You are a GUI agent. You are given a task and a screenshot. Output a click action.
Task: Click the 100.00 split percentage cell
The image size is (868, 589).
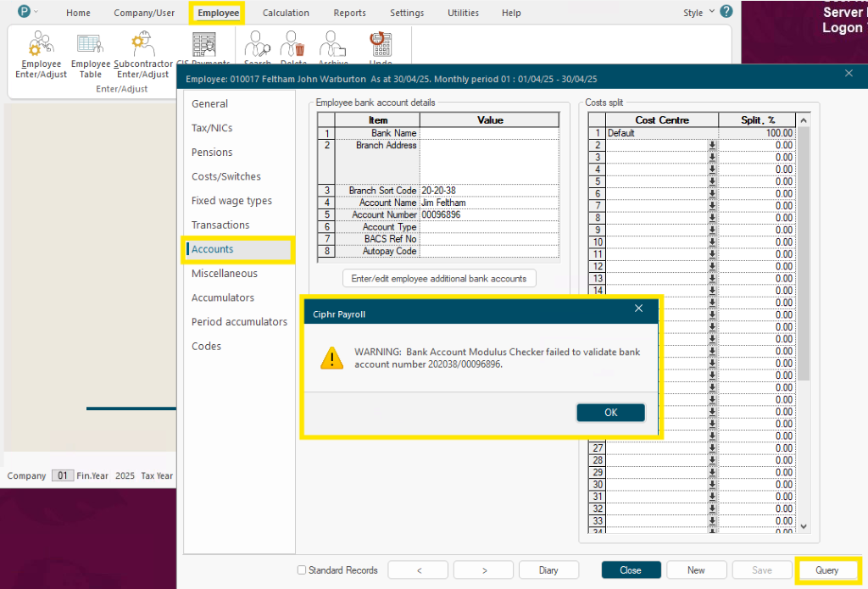coord(757,133)
